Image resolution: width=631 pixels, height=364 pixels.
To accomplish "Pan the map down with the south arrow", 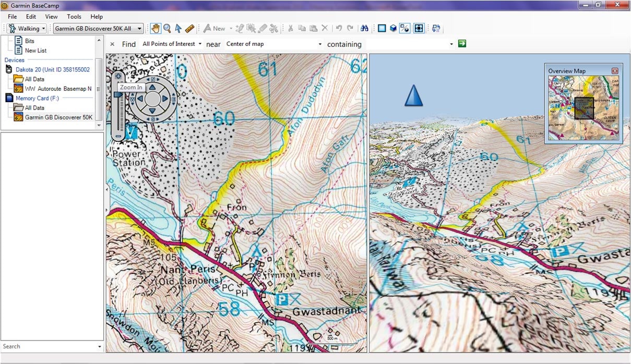I will (152, 111).
